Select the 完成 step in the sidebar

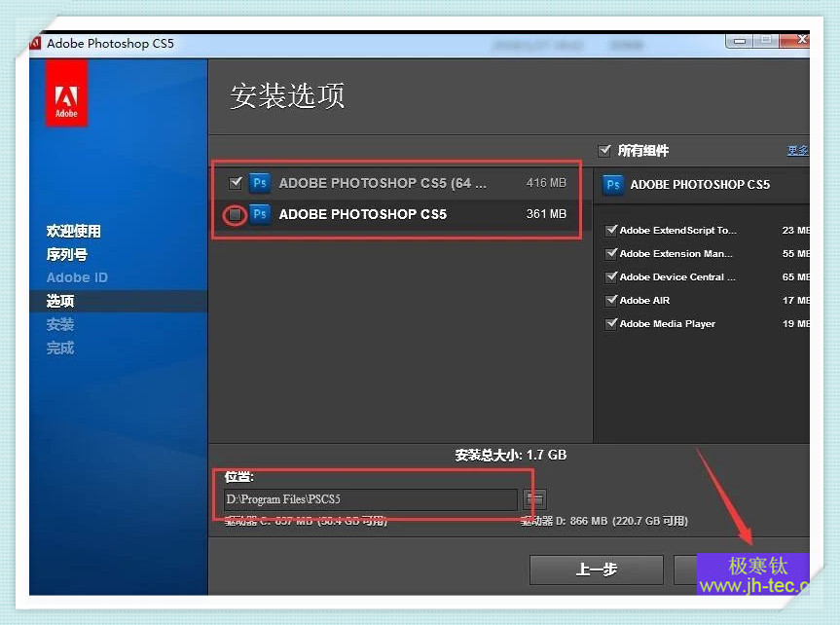coord(60,348)
